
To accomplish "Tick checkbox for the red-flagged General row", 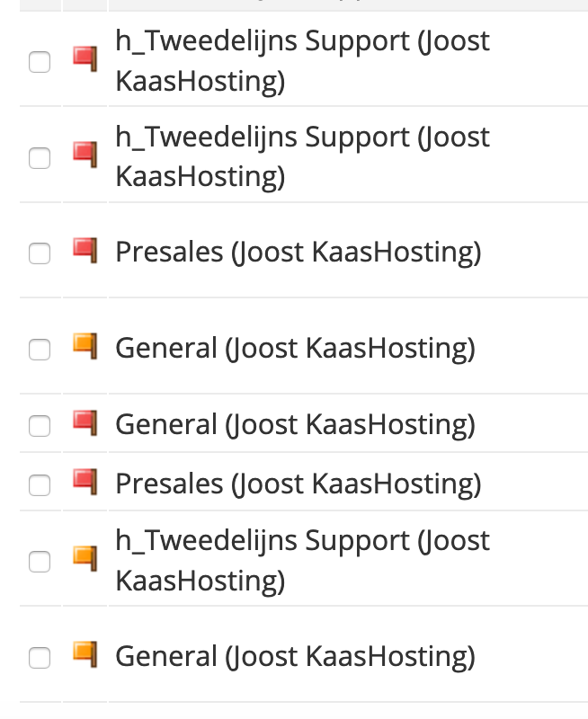I will 40,425.
